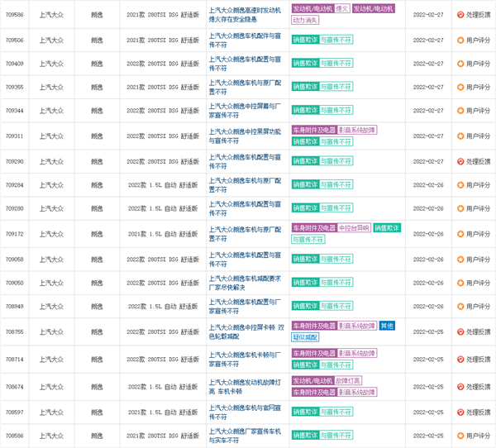Click the 用户评分 star icon in row 709311
Viewport: 496px width, 448px height.
[x=460, y=136]
